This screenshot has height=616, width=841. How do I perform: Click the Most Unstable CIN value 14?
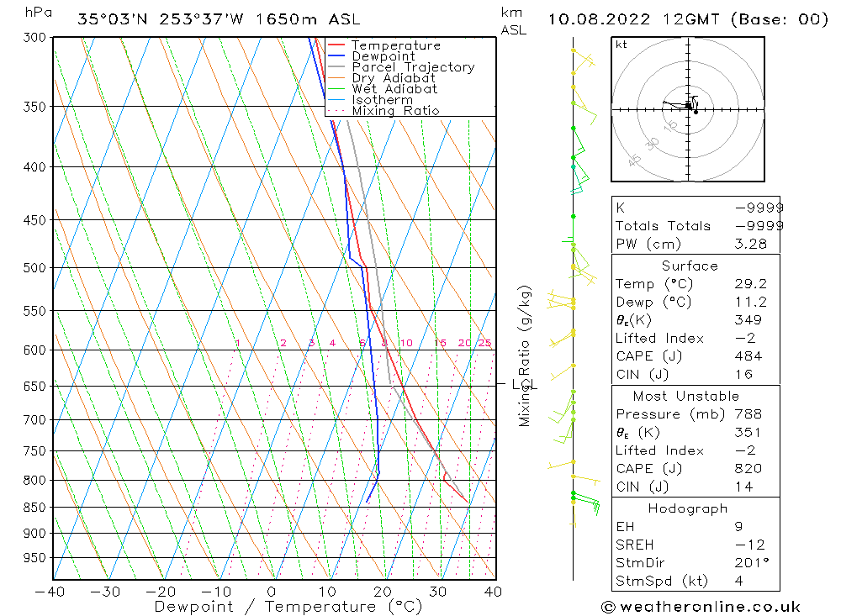coord(743,487)
